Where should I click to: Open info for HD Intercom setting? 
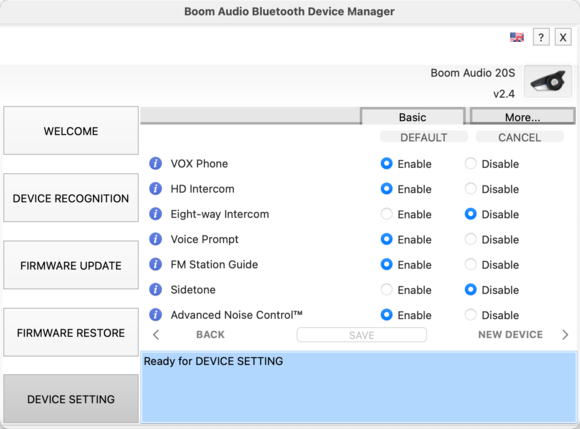(x=155, y=189)
